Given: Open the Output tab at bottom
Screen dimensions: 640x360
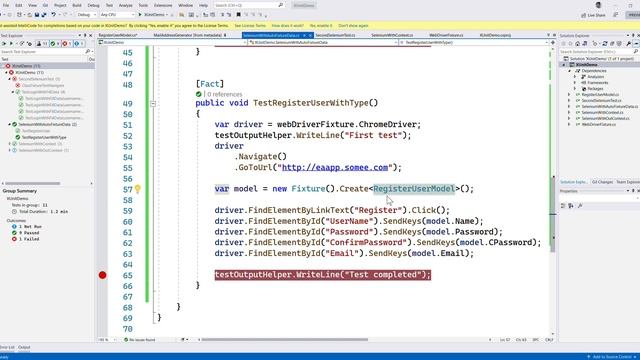Looking at the screenshot, I should [24, 347].
